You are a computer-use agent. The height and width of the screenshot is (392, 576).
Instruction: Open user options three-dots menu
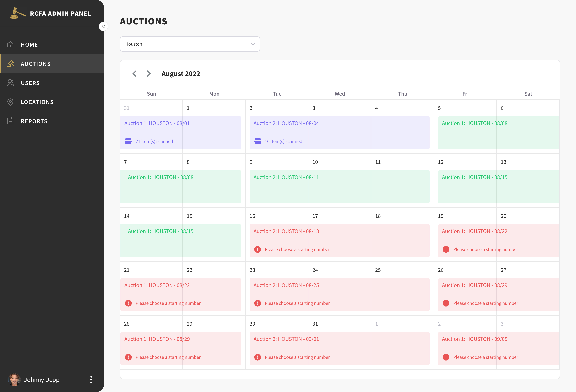[x=91, y=380]
